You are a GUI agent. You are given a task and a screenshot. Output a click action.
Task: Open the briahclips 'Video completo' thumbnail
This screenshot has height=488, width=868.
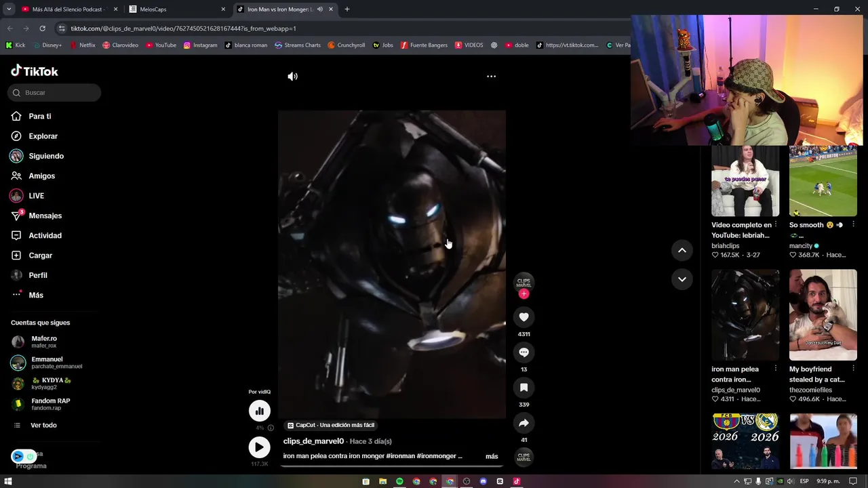pos(745,180)
